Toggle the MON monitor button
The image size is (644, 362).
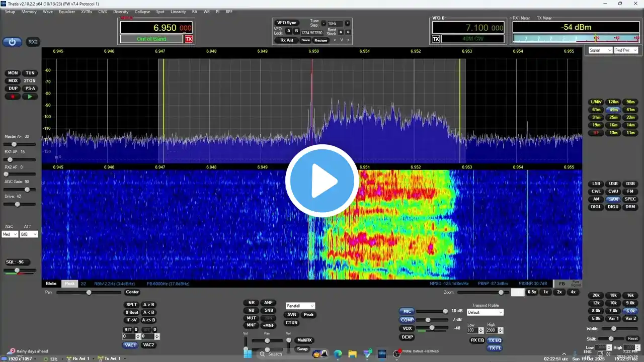coord(13,73)
